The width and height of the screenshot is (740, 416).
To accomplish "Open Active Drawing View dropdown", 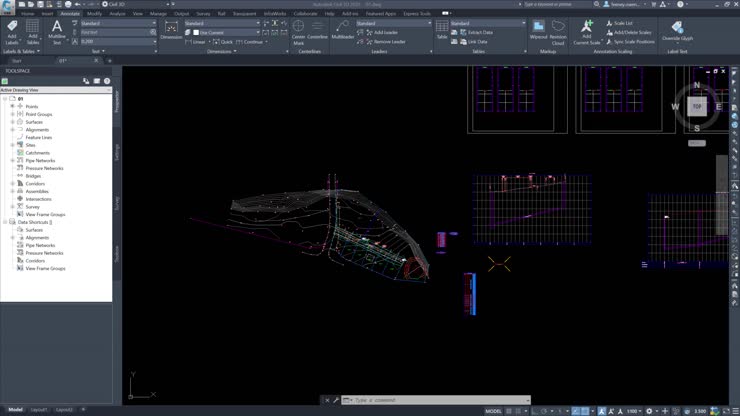I will click(56, 90).
